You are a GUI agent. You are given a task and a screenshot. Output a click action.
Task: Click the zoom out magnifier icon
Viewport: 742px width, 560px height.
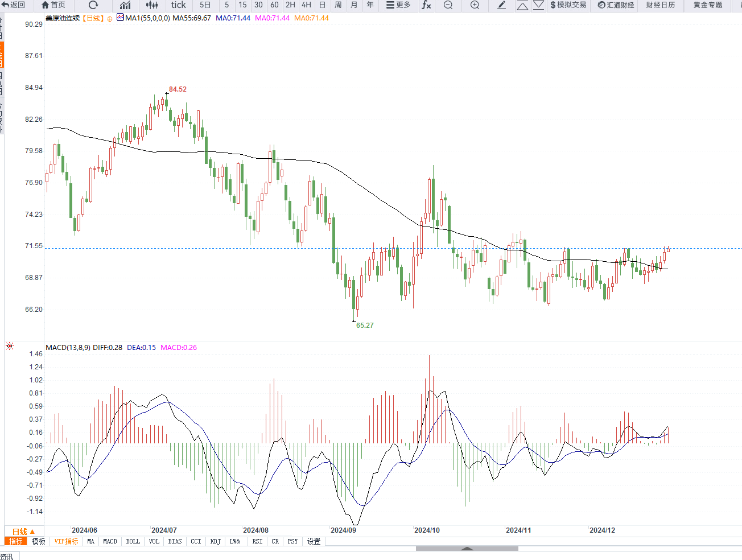pyautogui.click(x=448, y=5)
